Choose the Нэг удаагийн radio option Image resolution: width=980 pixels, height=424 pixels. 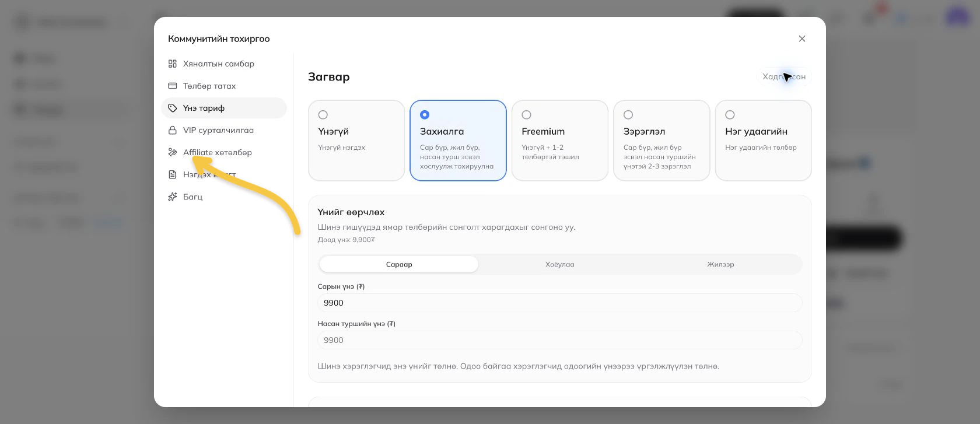(x=730, y=115)
